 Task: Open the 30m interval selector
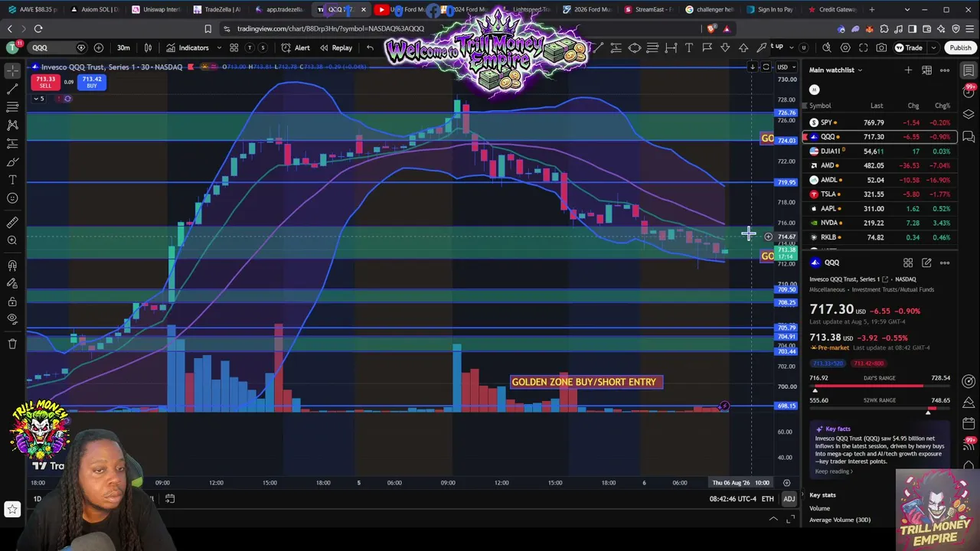(x=123, y=47)
